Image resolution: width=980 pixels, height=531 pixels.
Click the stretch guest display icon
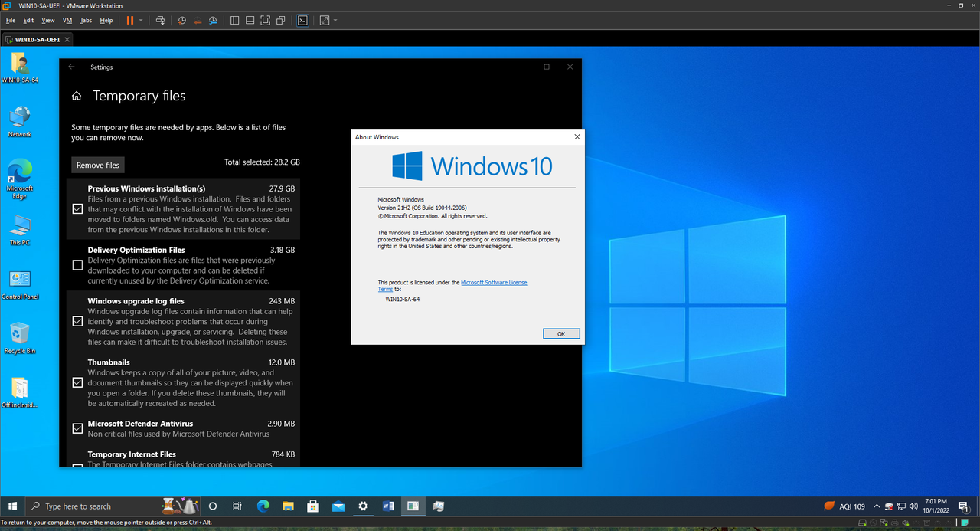pos(324,20)
